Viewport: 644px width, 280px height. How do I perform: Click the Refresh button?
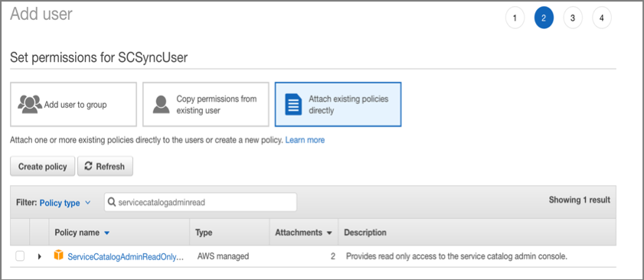point(105,166)
